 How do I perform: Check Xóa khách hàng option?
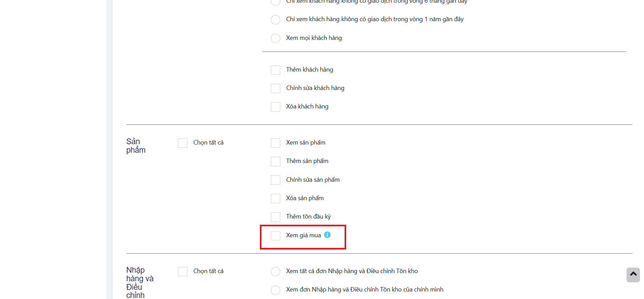[276, 107]
